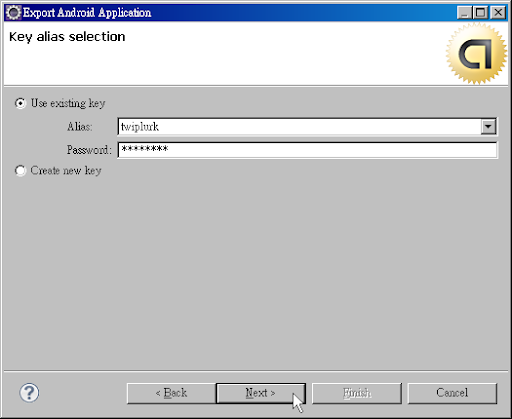Select the Use existing key radio button

(20, 103)
